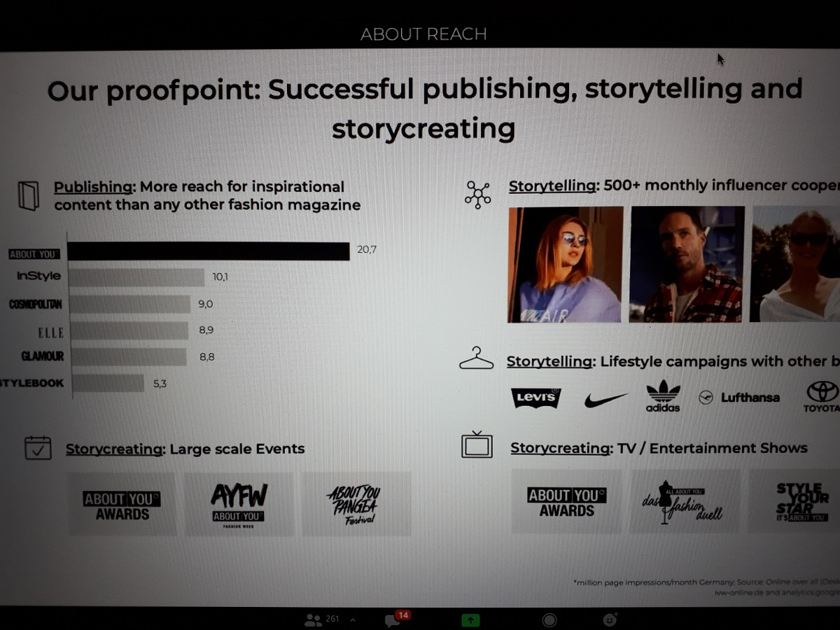Open the photo of man in plaid shirt
Screen dimensions: 840x630
[x=687, y=265]
